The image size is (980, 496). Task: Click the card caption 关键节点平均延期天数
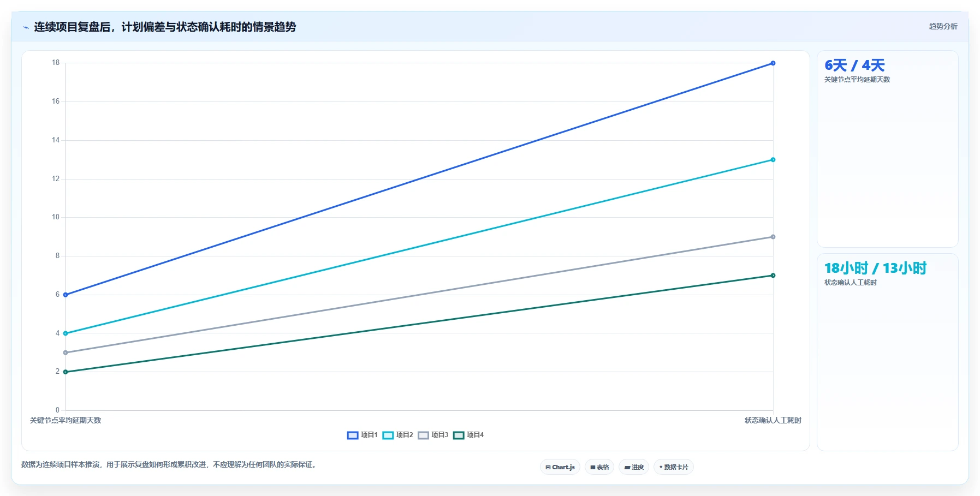[x=857, y=80]
